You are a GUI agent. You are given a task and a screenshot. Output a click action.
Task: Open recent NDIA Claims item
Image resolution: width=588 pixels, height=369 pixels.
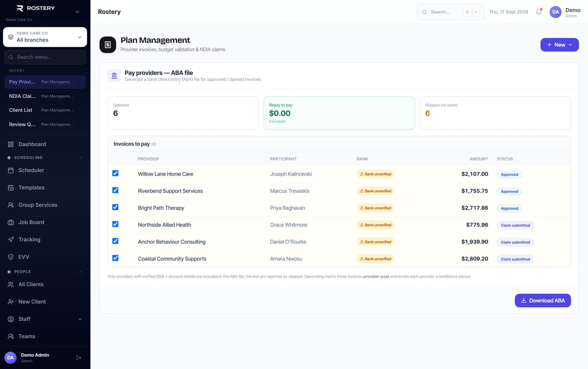(45, 96)
